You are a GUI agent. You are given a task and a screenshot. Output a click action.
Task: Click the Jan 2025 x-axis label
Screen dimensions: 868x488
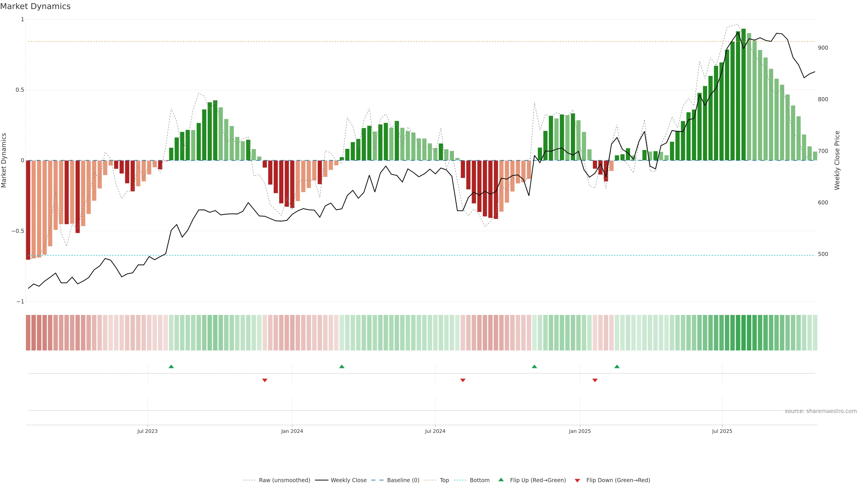580,431
